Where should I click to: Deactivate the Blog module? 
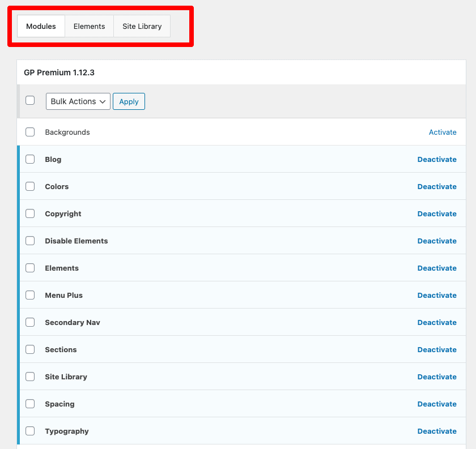[x=436, y=159]
